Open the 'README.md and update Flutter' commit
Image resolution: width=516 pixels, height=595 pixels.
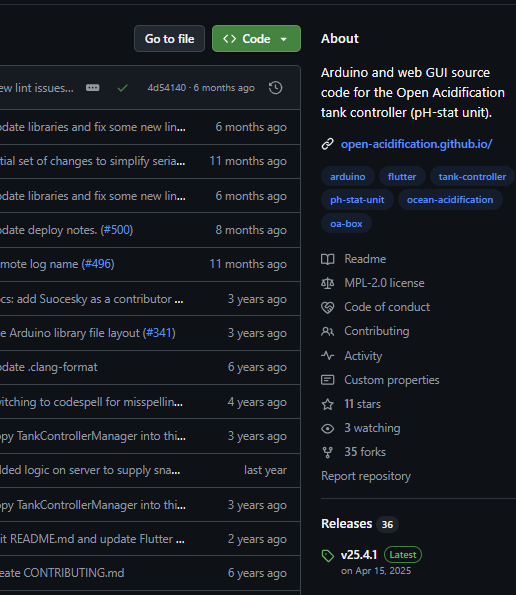coord(92,539)
